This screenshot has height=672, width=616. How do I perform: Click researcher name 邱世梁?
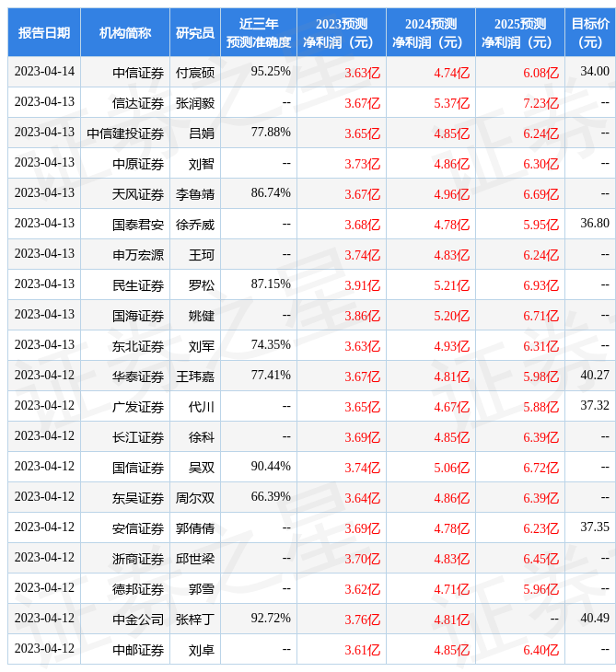[x=195, y=559]
